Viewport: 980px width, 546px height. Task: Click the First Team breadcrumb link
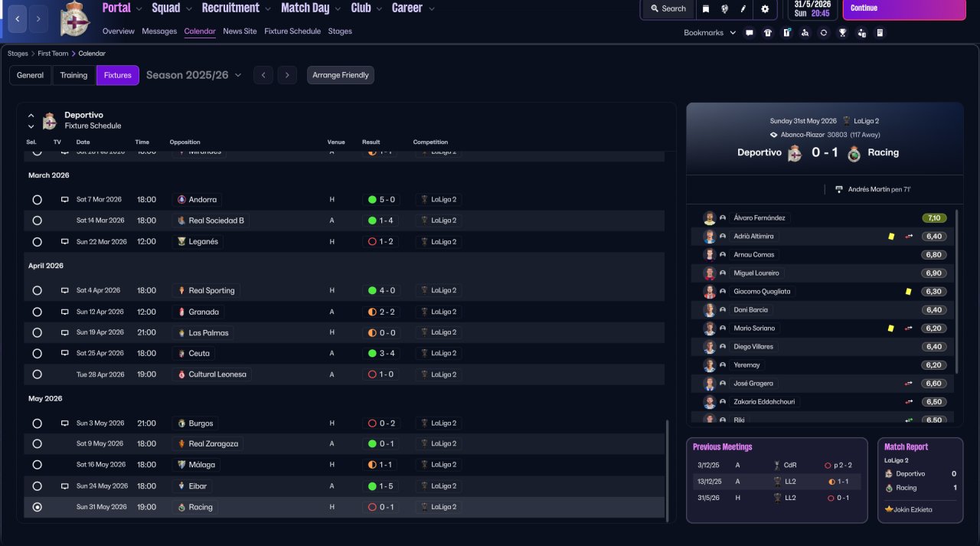pos(53,54)
